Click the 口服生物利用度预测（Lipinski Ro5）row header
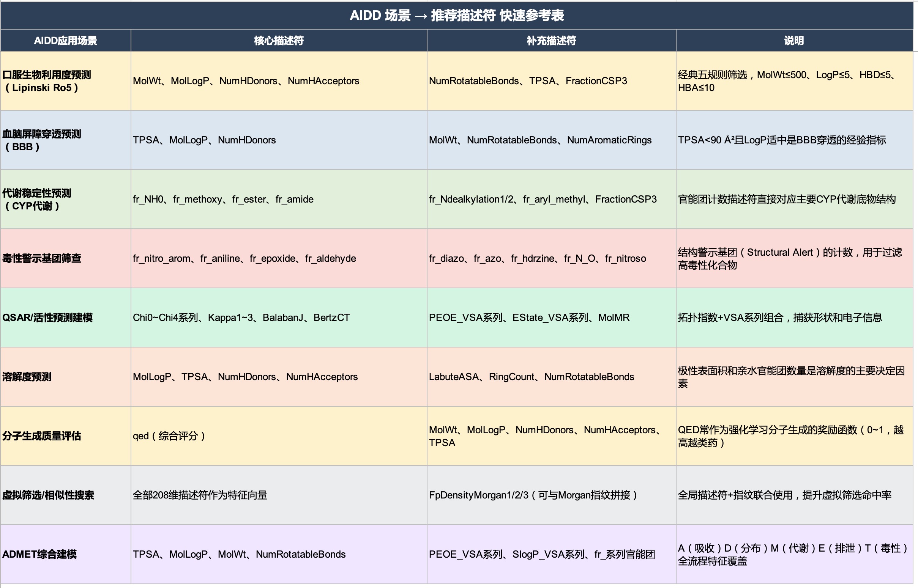This screenshot has height=588, width=918. 65,81
